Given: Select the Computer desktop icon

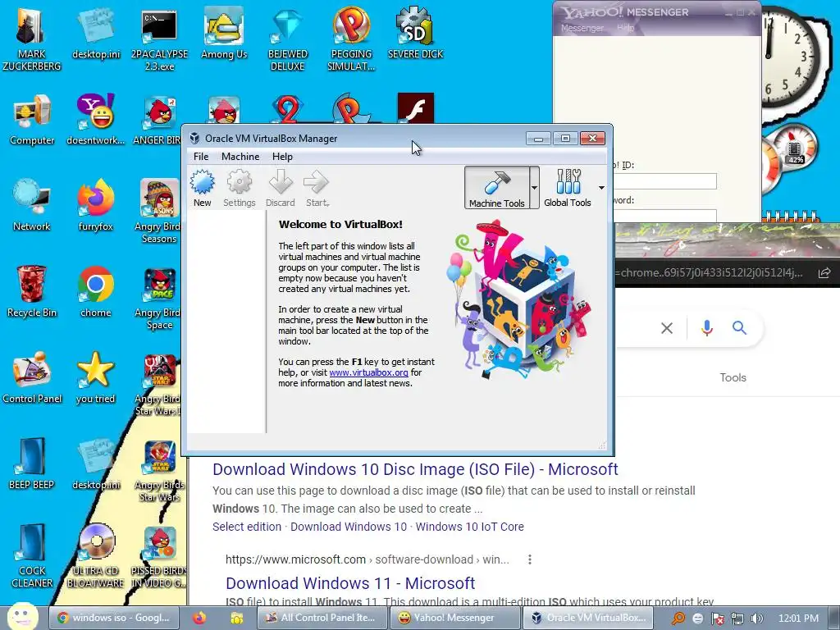Looking at the screenshot, I should (32, 120).
